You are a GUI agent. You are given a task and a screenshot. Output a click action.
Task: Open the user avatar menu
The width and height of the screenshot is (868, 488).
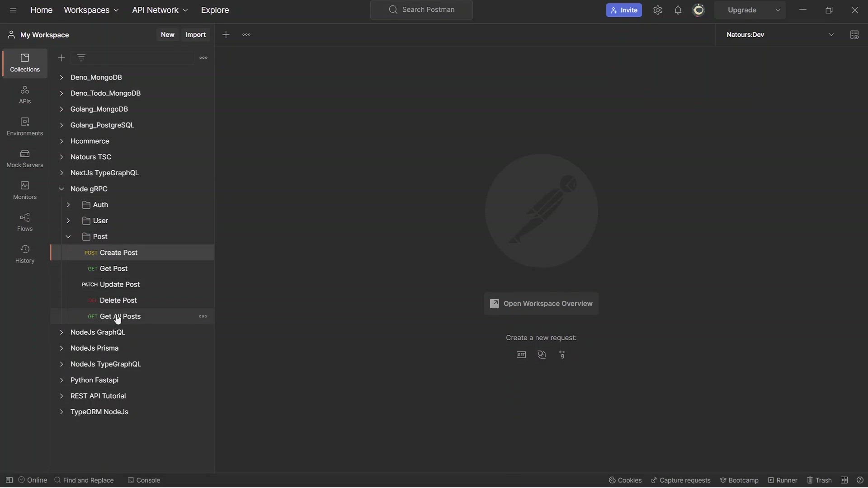pyautogui.click(x=699, y=10)
